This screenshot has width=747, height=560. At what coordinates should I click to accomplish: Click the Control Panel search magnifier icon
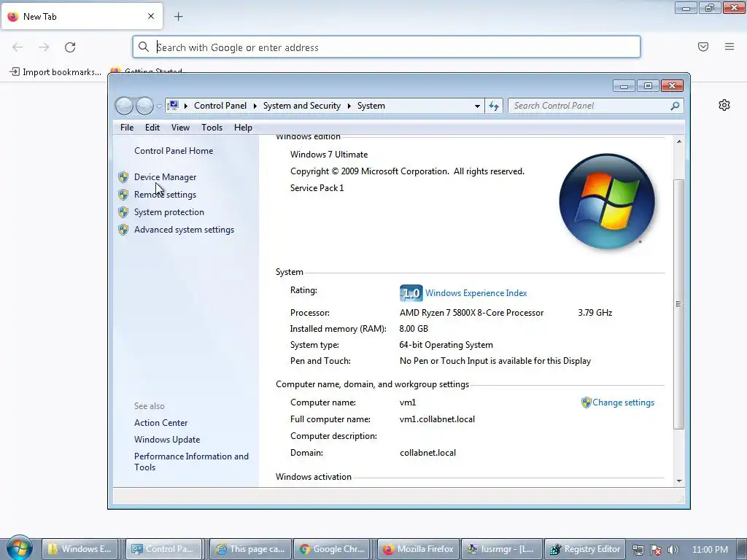(675, 106)
